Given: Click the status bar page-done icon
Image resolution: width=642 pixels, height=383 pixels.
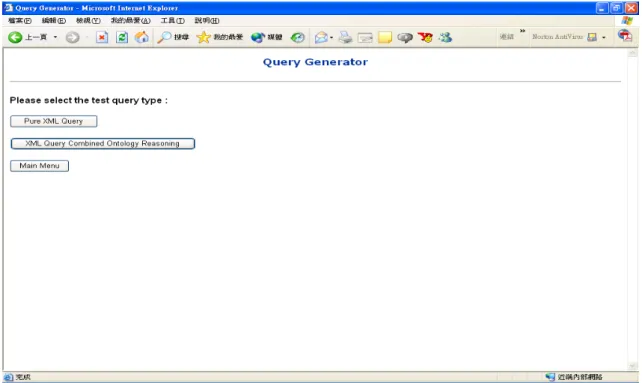Looking at the screenshot, I should pyautogui.click(x=8, y=377).
